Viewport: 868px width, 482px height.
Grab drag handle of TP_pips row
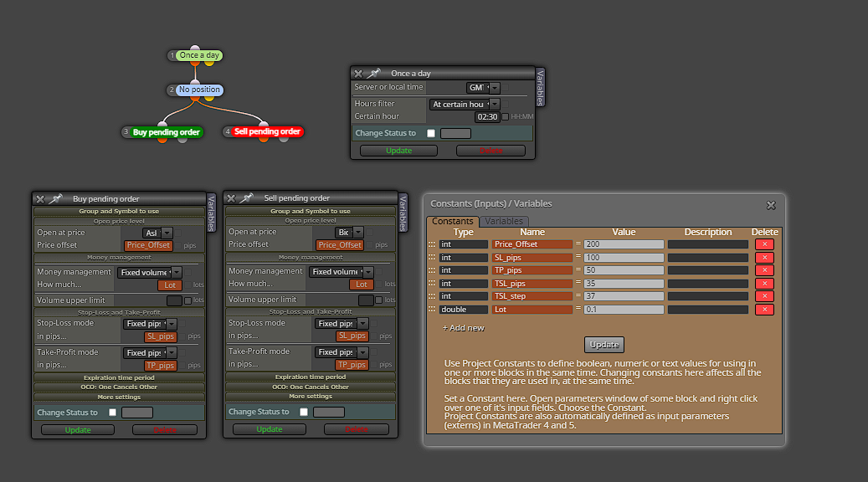point(432,270)
